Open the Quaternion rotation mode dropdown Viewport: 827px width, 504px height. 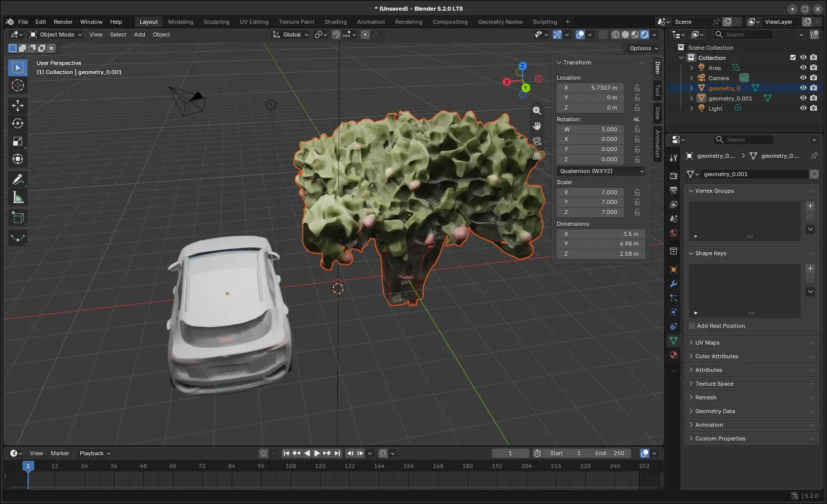coord(601,171)
